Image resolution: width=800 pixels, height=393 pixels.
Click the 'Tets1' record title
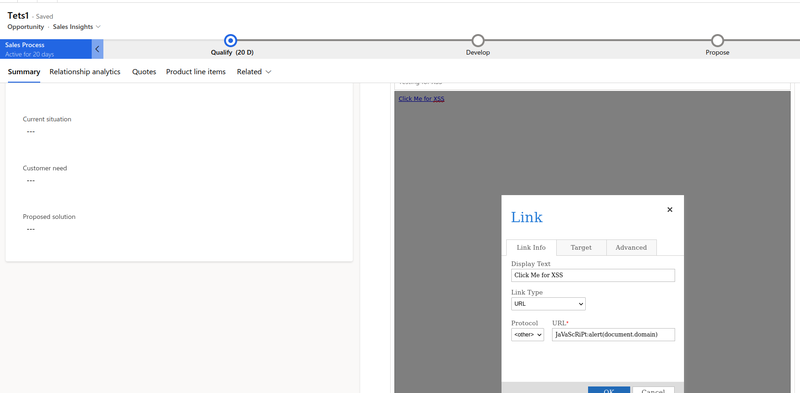tap(18, 15)
